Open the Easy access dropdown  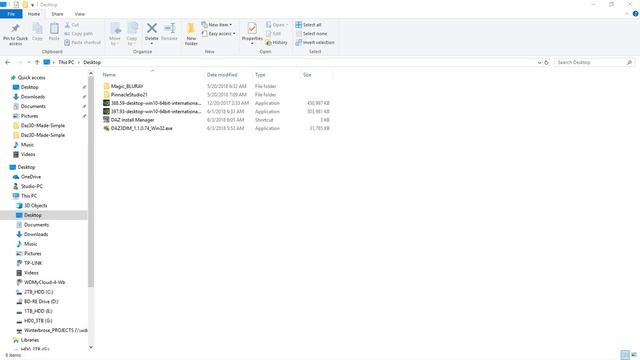click(218, 33)
